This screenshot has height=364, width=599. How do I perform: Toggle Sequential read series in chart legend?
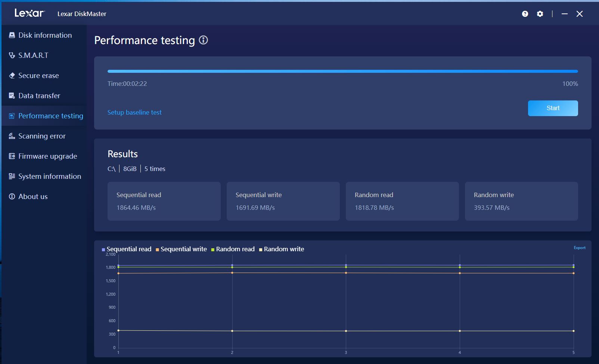pos(126,249)
